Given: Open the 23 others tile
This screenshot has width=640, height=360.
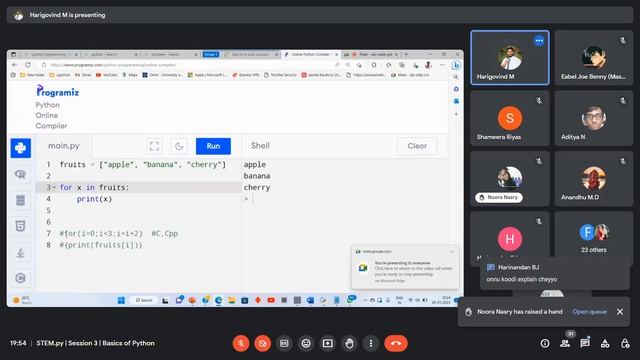Looking at the screenshot, I should tap(594, 239).
